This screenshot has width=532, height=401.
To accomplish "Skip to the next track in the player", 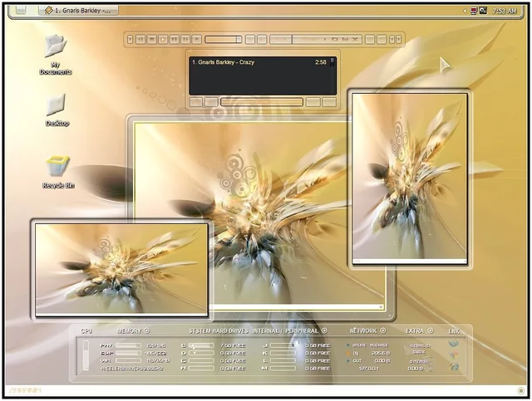I will pos(185,39).
